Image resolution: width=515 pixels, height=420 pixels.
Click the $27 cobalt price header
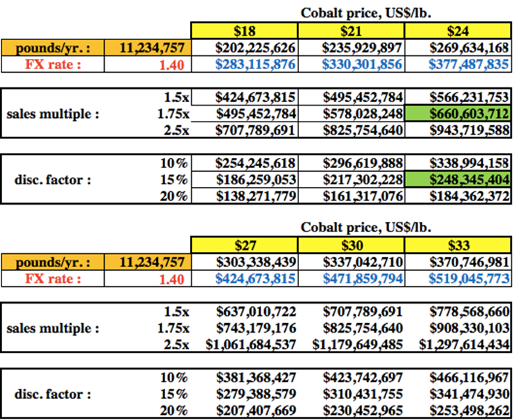tap(244, 242)
